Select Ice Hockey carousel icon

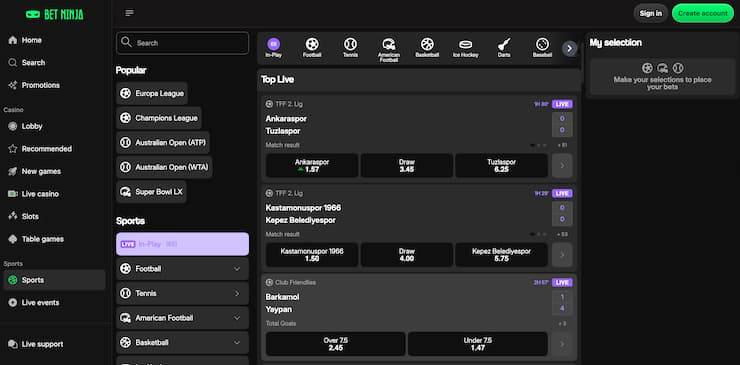click(x=466, y=48)
